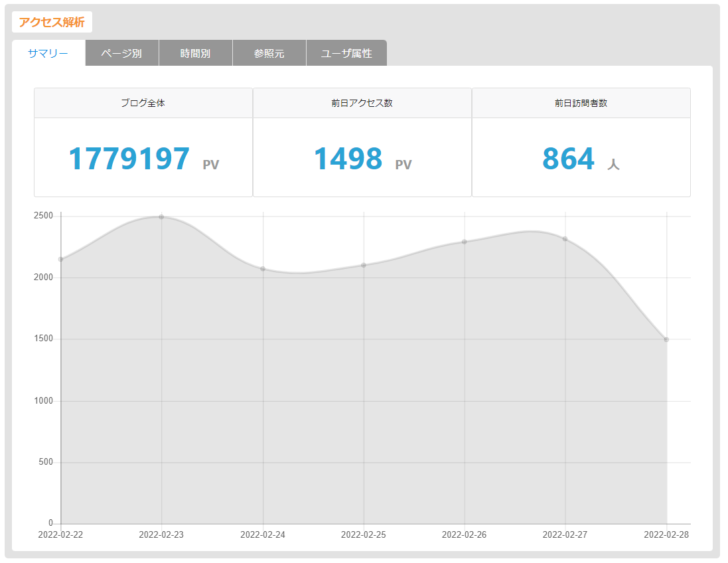Select the 2022-02-22 data point on chart
Screen dimensions: 728x563
coord(61,259)
